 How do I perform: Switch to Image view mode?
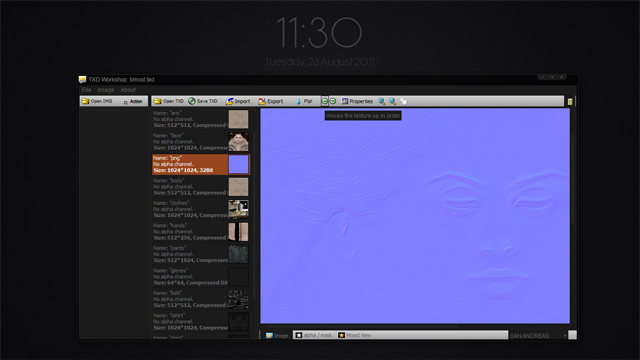pyautogui.click(x=277, y=336)
